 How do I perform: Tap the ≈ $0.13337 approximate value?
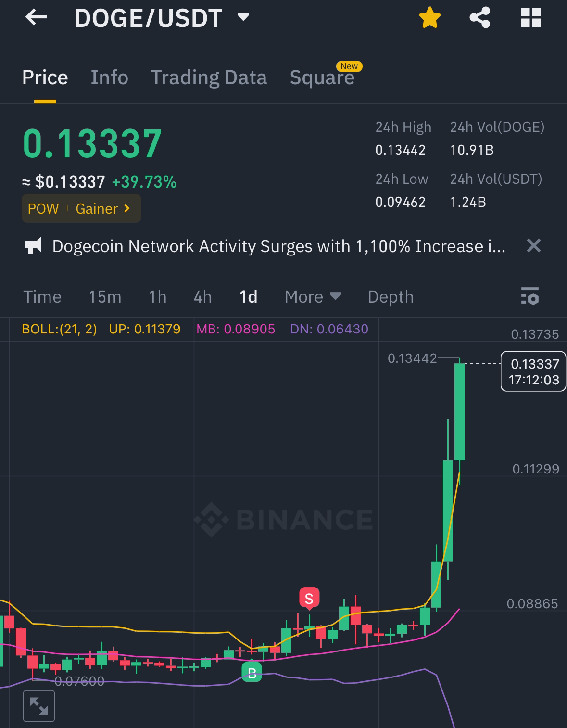click(x=63, y=182)
